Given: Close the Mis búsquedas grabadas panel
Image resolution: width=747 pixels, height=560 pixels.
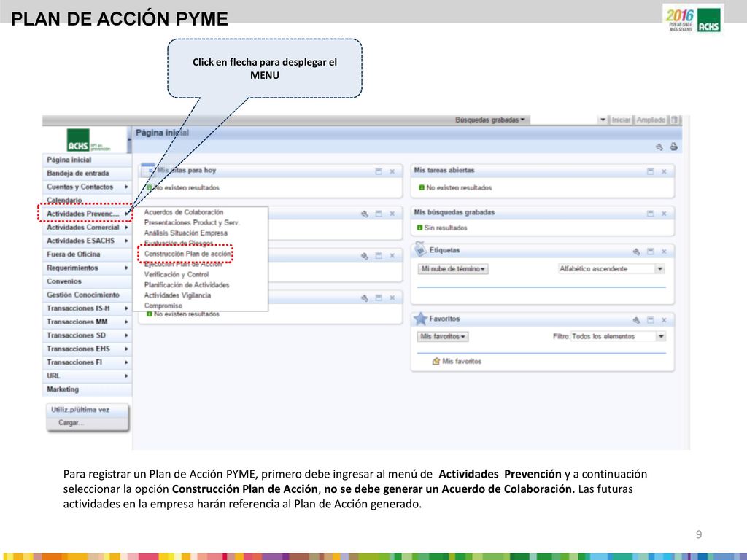Looking at the screenshot, I should (x=664, y=214).
